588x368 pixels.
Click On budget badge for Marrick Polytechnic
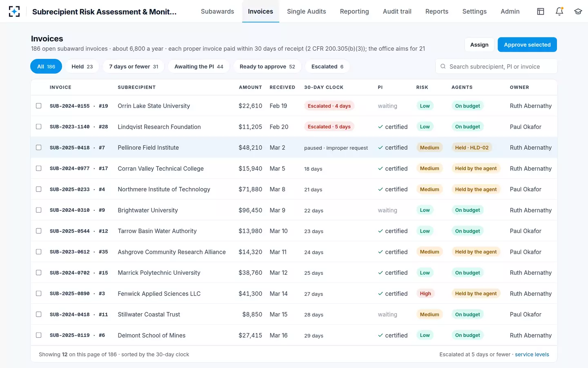pos(468,273)
